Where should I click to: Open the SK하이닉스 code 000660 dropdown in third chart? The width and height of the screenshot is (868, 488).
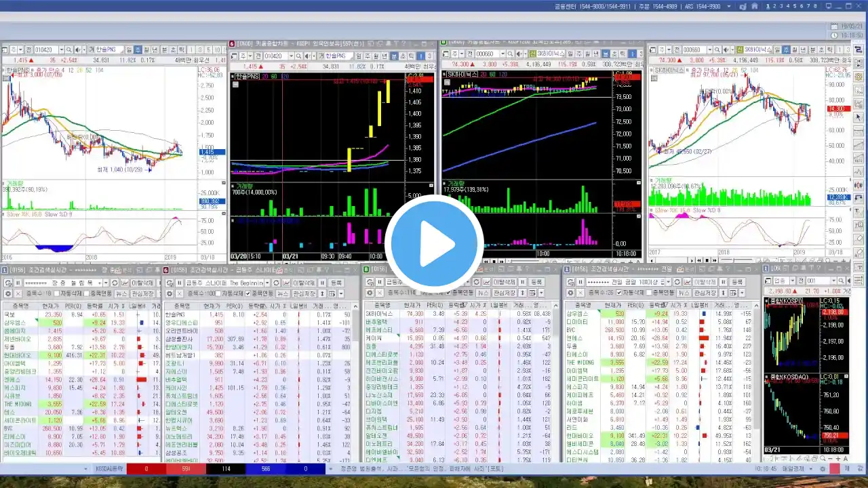tap(502, 54)
